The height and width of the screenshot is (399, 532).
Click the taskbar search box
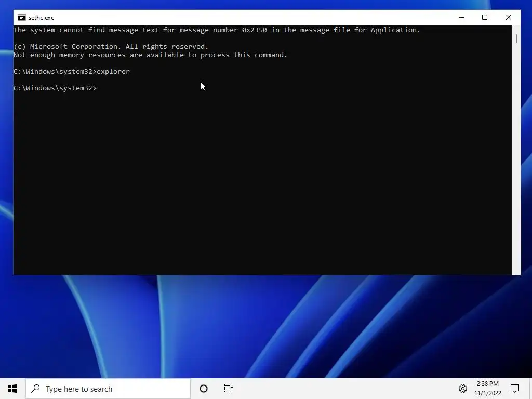click(x=108, y=389)
